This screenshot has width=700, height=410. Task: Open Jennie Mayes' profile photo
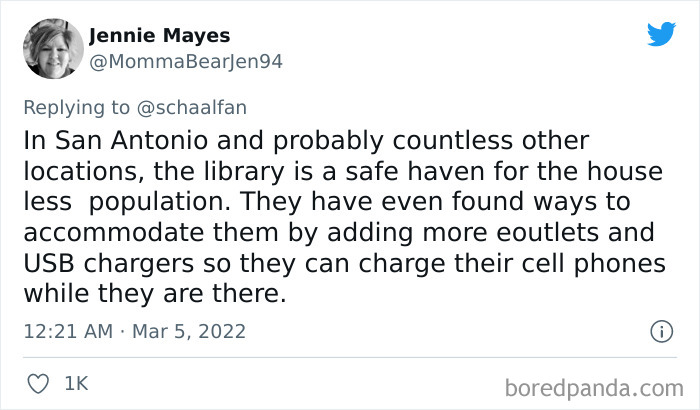click(54, 49)
